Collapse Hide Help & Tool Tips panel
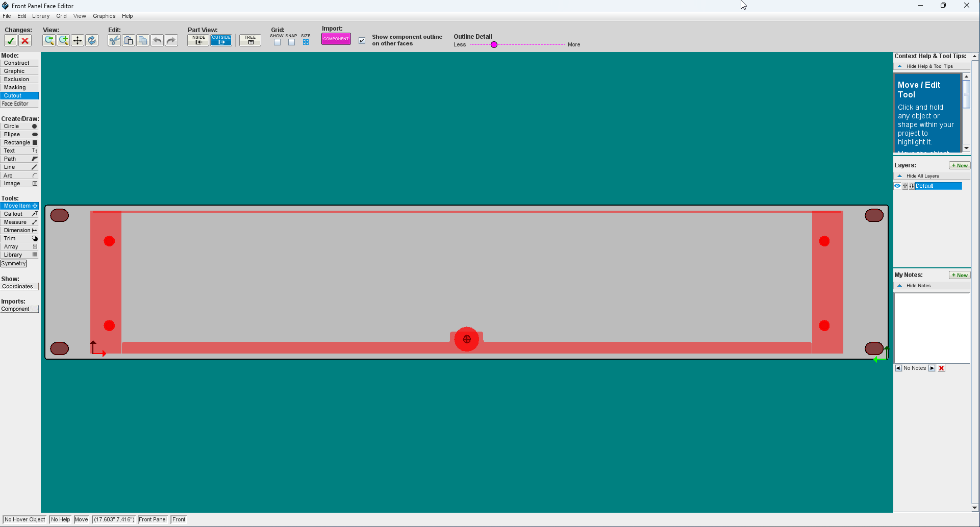 click(900, 66)
